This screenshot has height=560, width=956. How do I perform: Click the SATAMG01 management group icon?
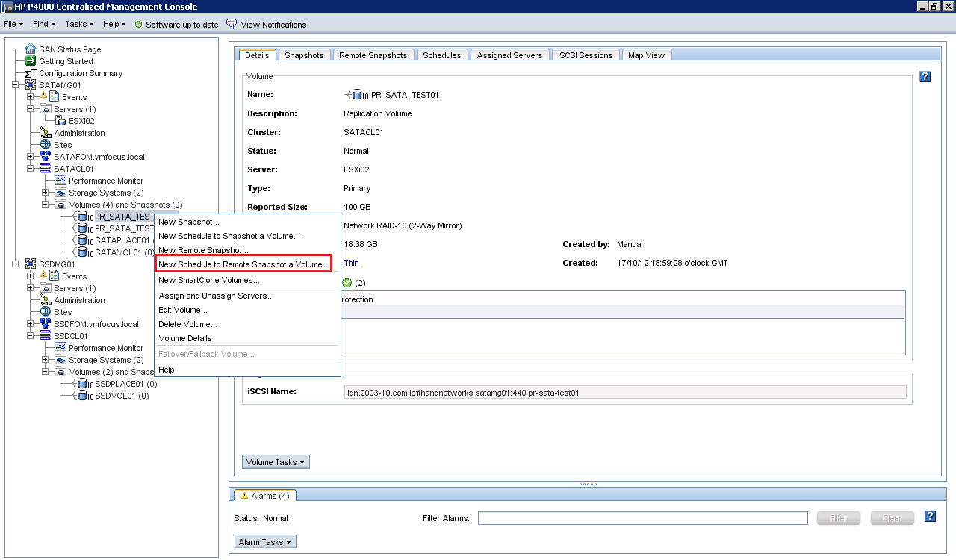point(31,85)
